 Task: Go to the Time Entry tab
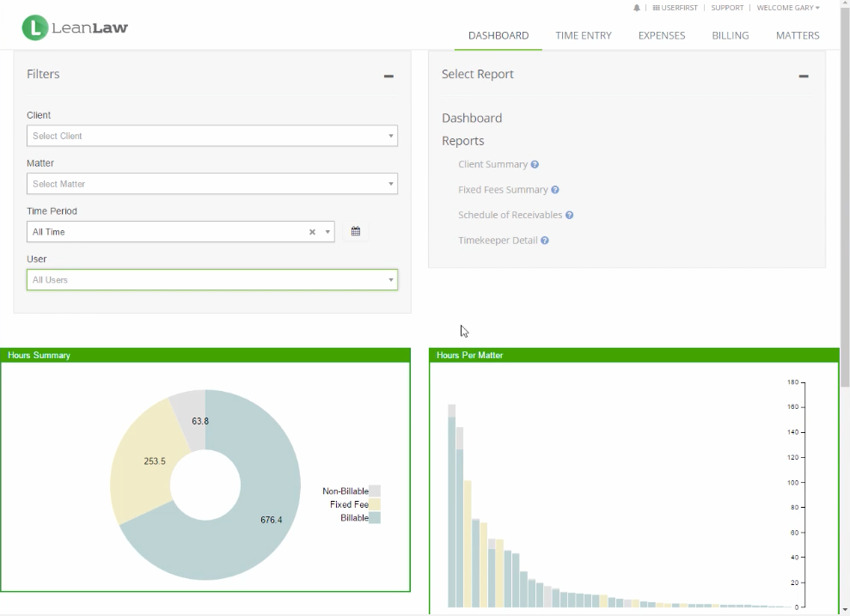(584, 36)
